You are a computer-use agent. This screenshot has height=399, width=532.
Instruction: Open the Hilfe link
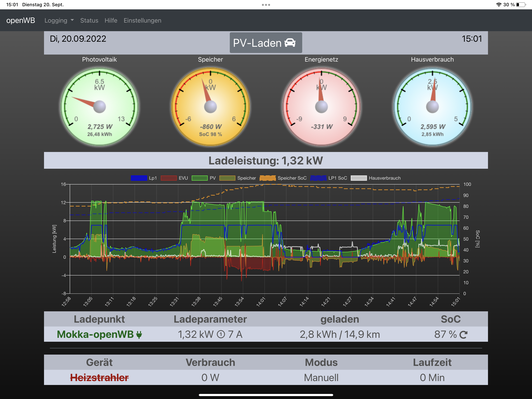pyautogui.click(x=111, y=20)
